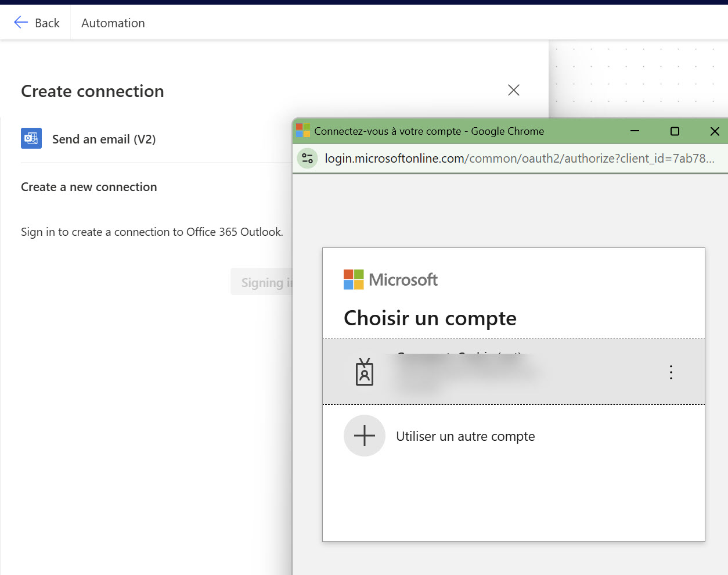This screenshot has height=575, width=728.
Task: Go to the Back label
Action: click(x=47, y=23)
